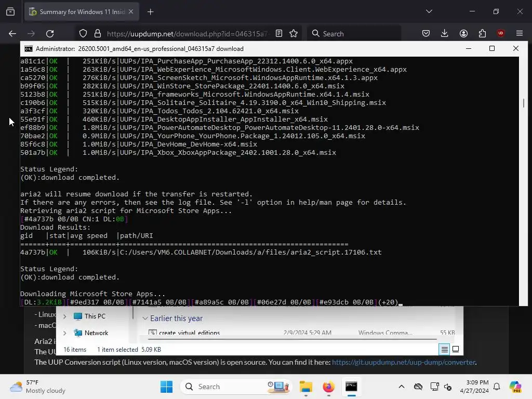Screen dimensions: 532x399
Task: Click the aria2_script.17106.txt path line
Action: (x=201, y=252)
